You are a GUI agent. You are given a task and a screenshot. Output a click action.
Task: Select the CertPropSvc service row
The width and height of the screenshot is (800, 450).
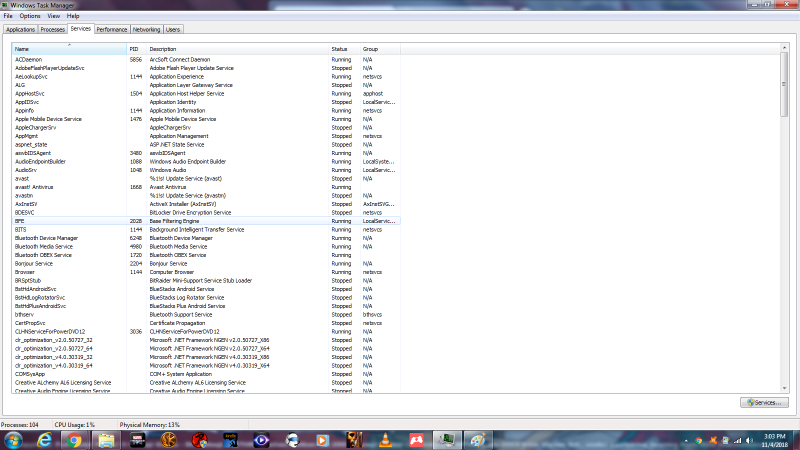[206, 323]
